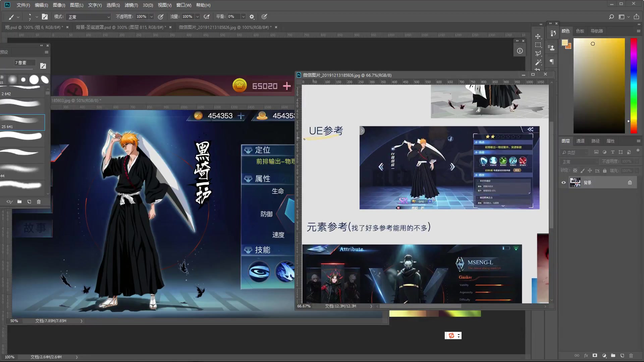Screen dimensions: 644x362
Task: Toggle airbrush build-up effects
Action: (x=207, y=17)
